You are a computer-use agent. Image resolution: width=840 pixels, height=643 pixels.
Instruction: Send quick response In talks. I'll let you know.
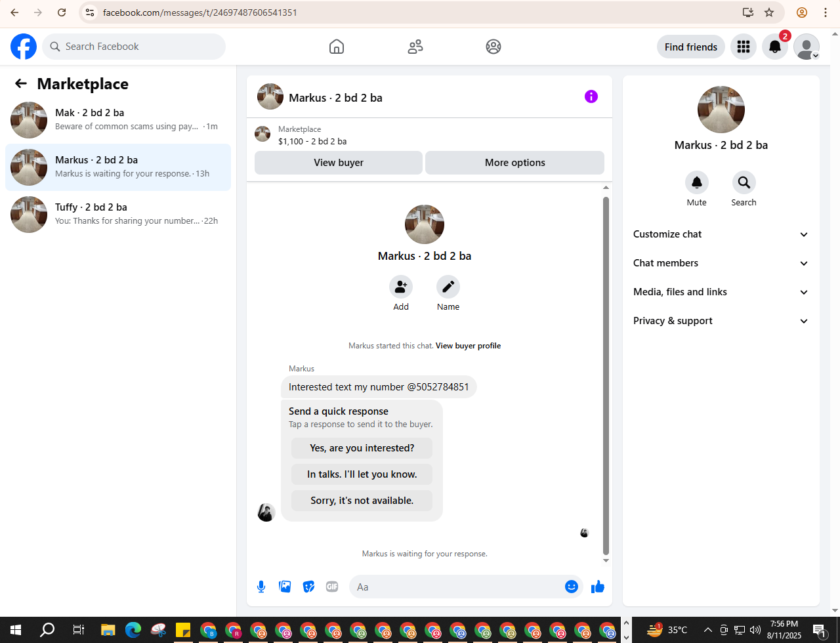tap(362, 474)
